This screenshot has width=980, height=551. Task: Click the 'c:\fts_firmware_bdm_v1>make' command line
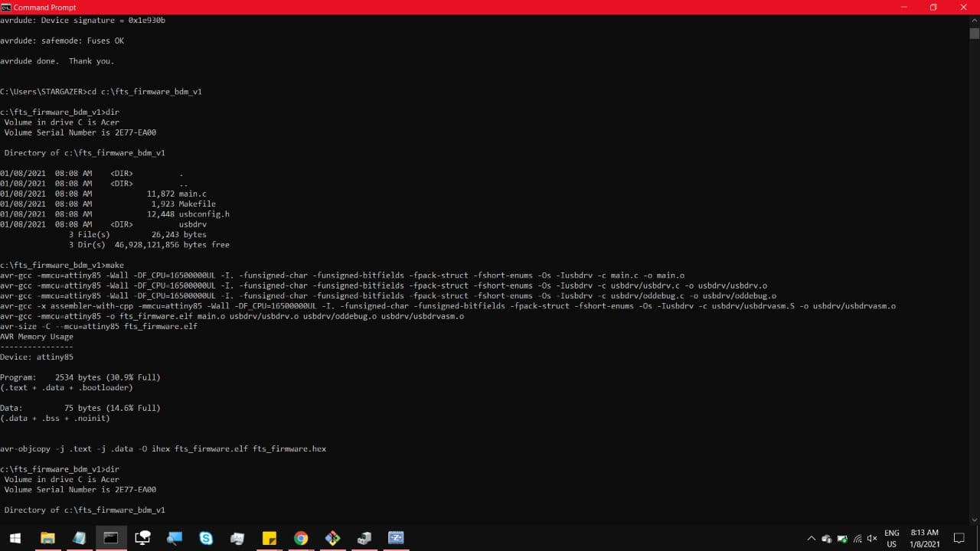62,265
